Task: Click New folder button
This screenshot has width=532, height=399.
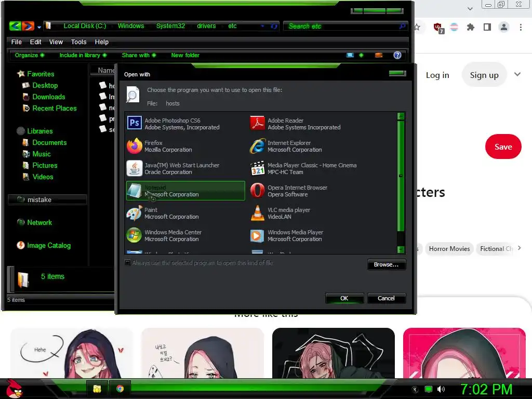Action: (185, 55)
